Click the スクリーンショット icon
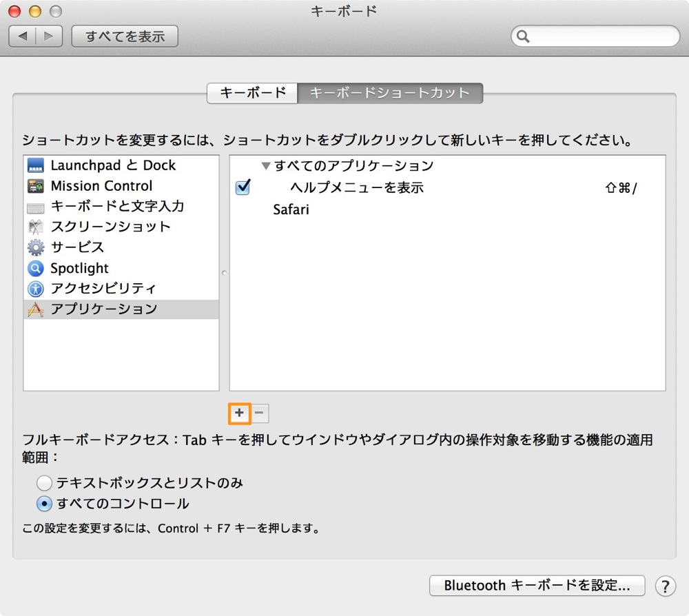Screen dimensions: 689x616 point(36,227)
